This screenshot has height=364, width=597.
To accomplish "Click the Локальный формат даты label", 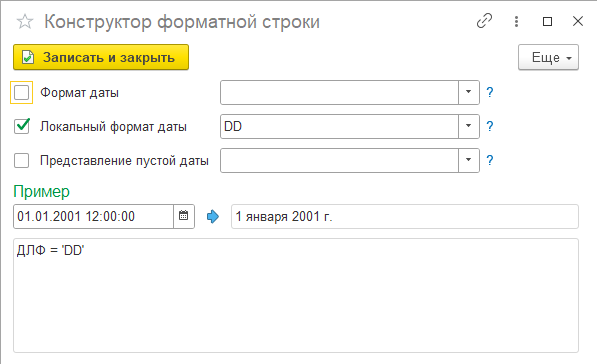I will coord(113,127).
